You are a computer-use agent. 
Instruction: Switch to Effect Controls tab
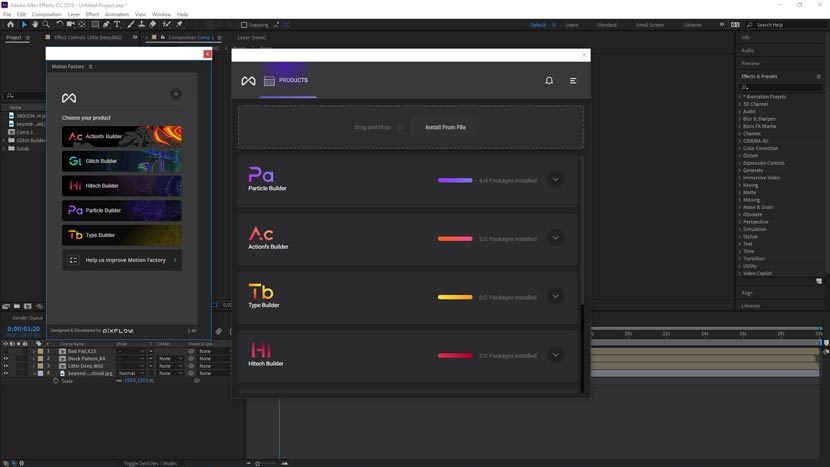(88, 38)
